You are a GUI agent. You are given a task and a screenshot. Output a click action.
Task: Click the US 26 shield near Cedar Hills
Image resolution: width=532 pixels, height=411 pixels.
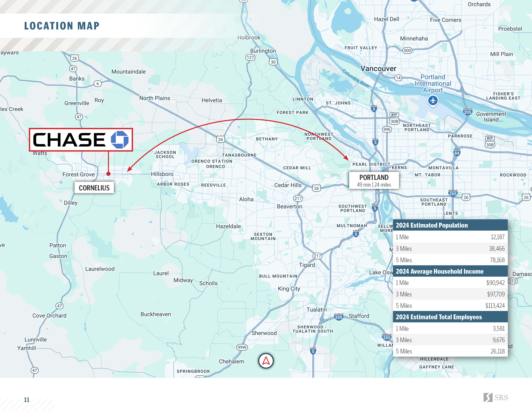pos(316,188)
